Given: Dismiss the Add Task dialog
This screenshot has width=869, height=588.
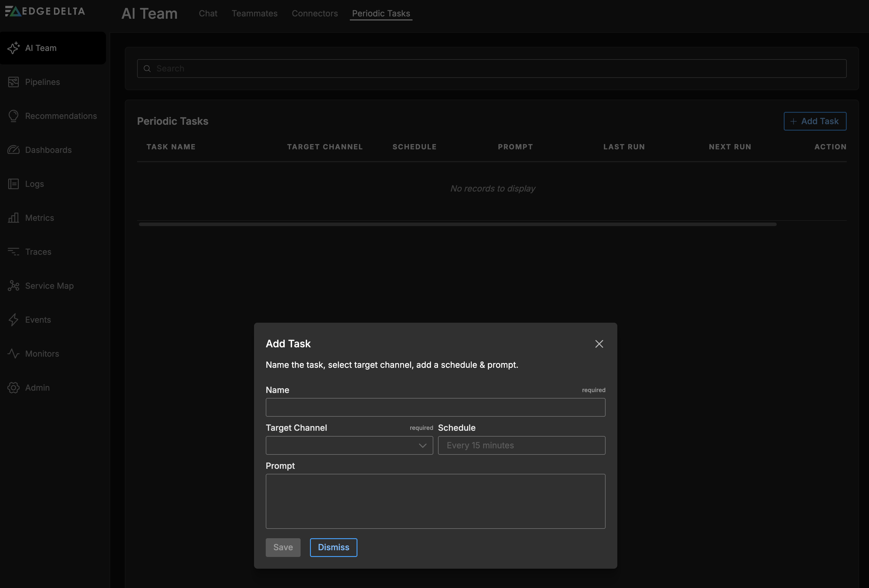Looking at the screenshot, I should (x=333, y=547).
